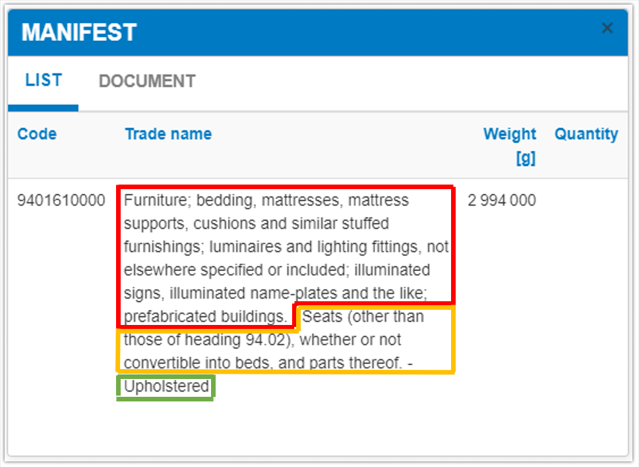
Task: Click the MANIFEST dialog title
Action: coord(79,32)
